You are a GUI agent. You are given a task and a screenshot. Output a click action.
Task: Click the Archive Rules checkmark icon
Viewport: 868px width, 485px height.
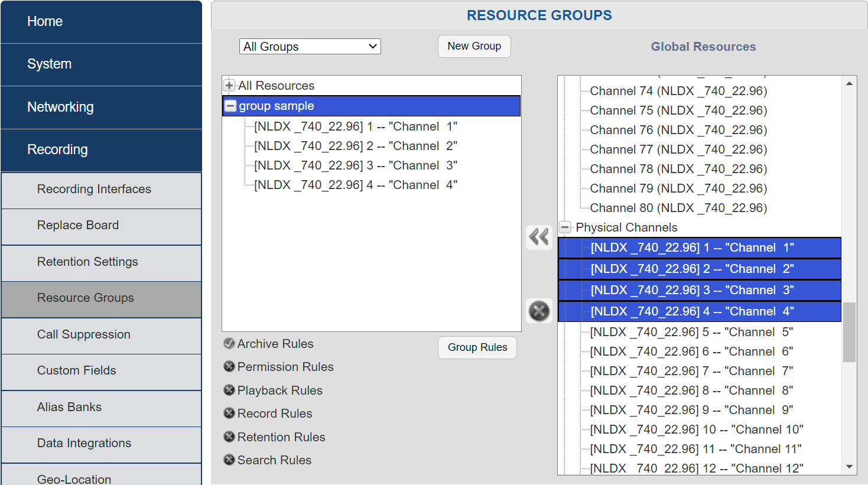click(229, 343)
